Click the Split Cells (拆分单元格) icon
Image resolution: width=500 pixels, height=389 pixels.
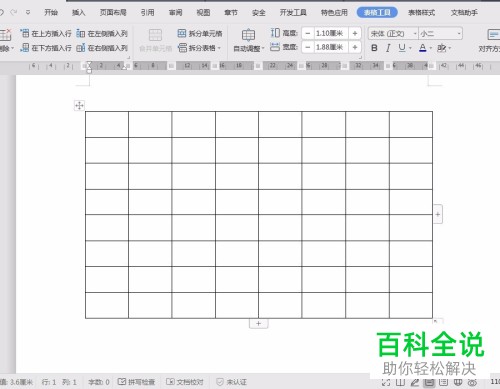coord(182,33)
